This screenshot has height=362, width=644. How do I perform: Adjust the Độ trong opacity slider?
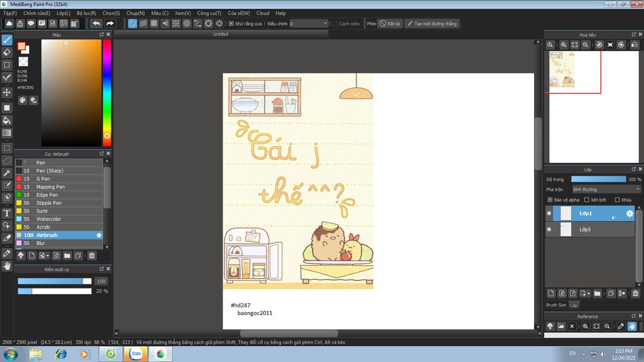click(599, 179)
